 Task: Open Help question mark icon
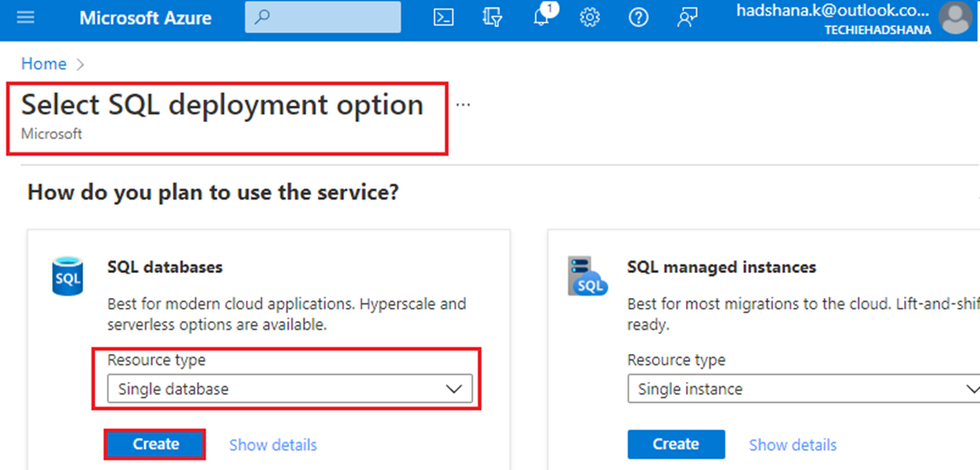[638, 18]
